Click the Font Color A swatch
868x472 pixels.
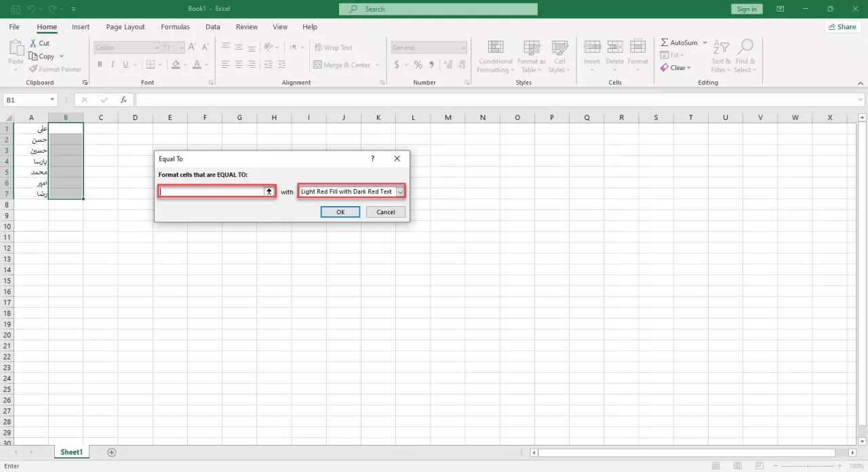[x=197, y=65]
